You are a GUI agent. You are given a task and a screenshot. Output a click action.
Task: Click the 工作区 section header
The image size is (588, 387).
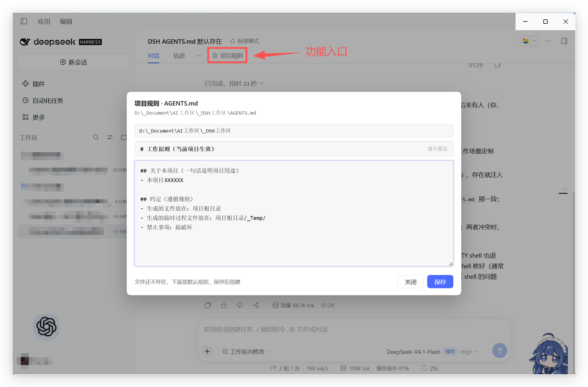[x=29, y=138]
